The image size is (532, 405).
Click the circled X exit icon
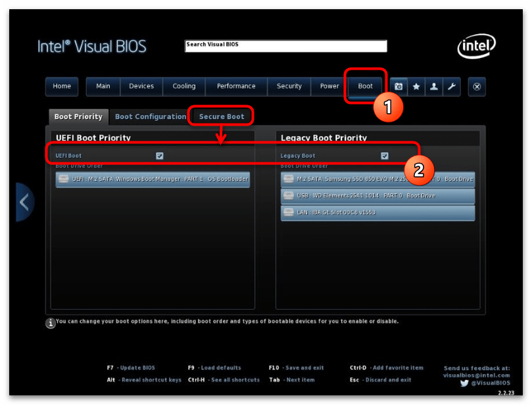(477, 86)
